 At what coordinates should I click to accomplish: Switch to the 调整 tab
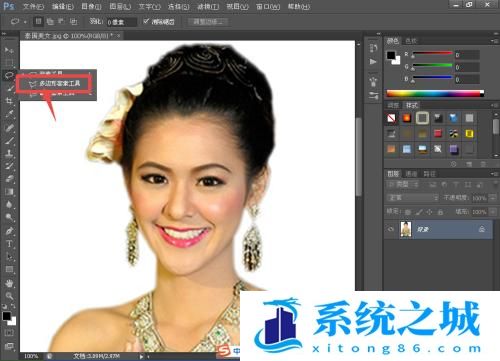tap(393, 105)
